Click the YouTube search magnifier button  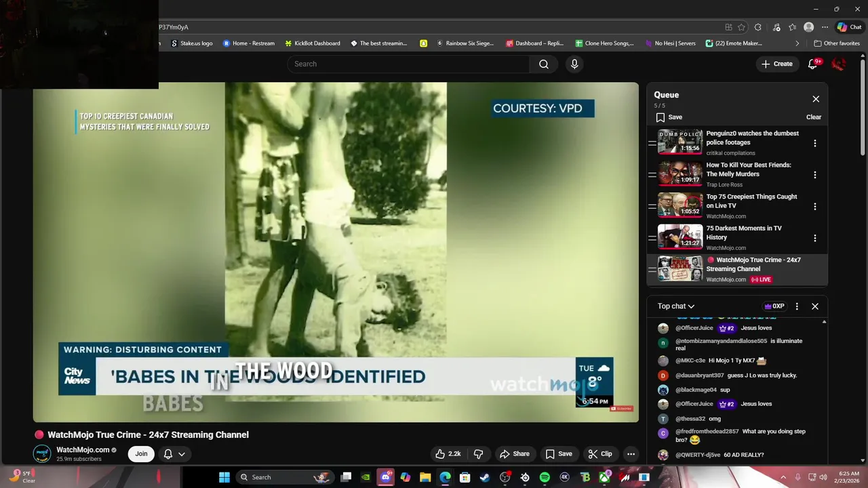point(544,64)
